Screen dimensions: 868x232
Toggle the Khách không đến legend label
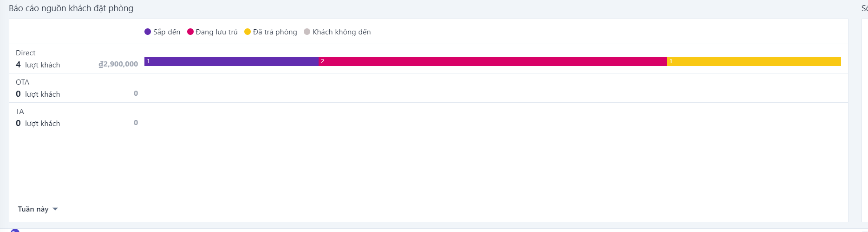pos(341,32)
